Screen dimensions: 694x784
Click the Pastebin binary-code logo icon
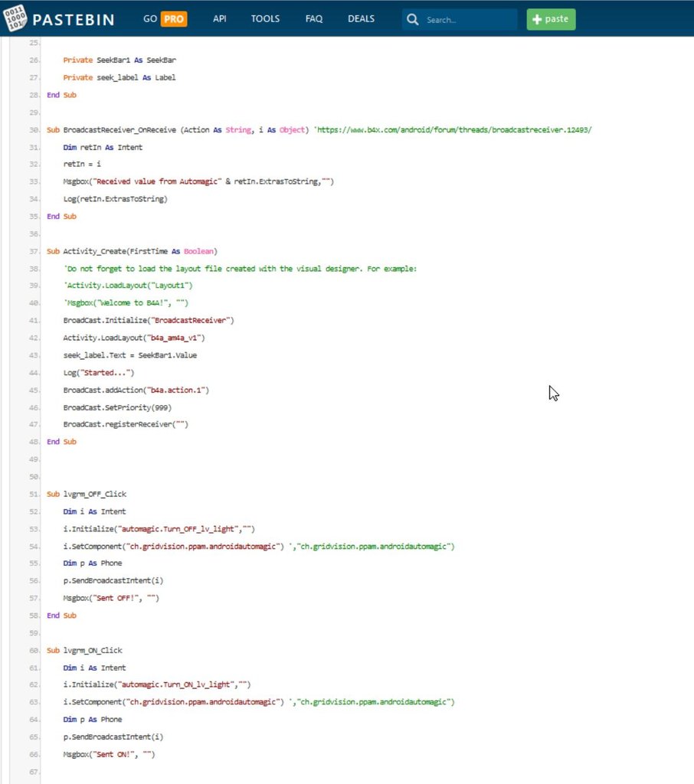17,18
